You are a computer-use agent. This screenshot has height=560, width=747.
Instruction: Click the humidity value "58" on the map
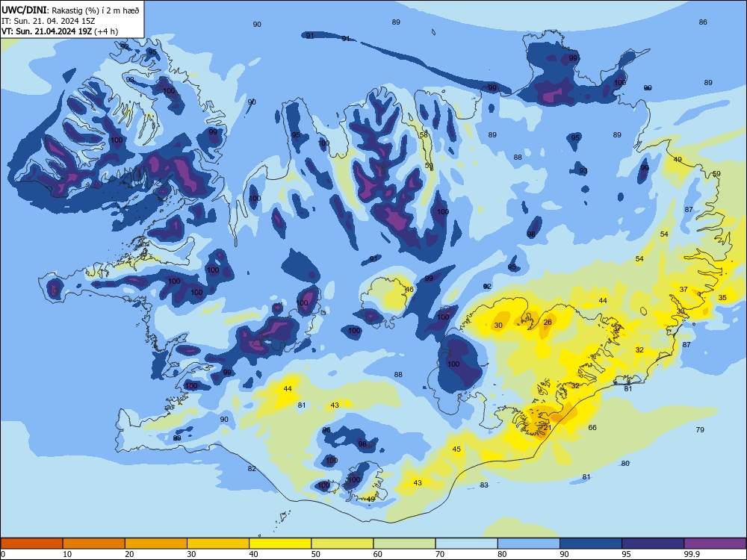coord(424,135)
